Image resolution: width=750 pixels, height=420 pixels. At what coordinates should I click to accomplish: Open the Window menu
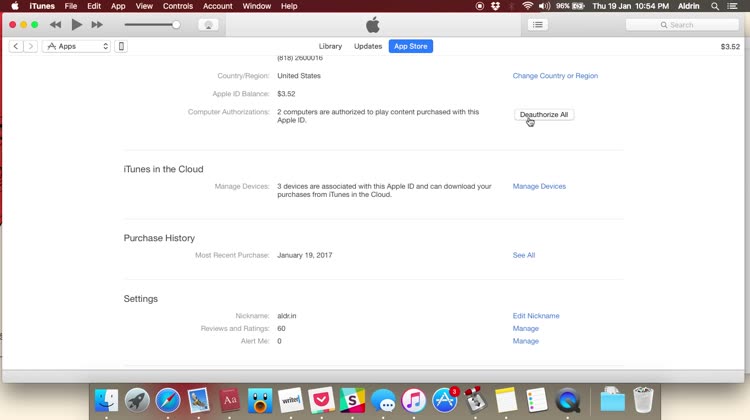pyautogui.click(x=256, y=6)
